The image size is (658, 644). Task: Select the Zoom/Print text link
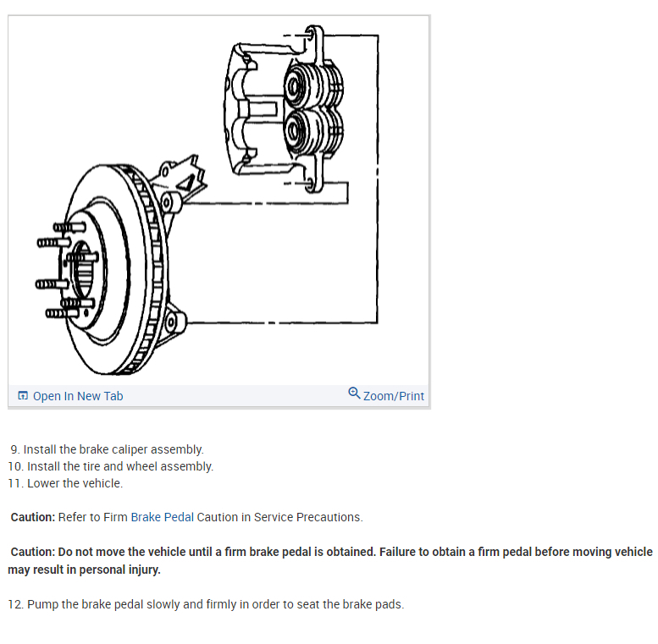[x=394, y=396]
